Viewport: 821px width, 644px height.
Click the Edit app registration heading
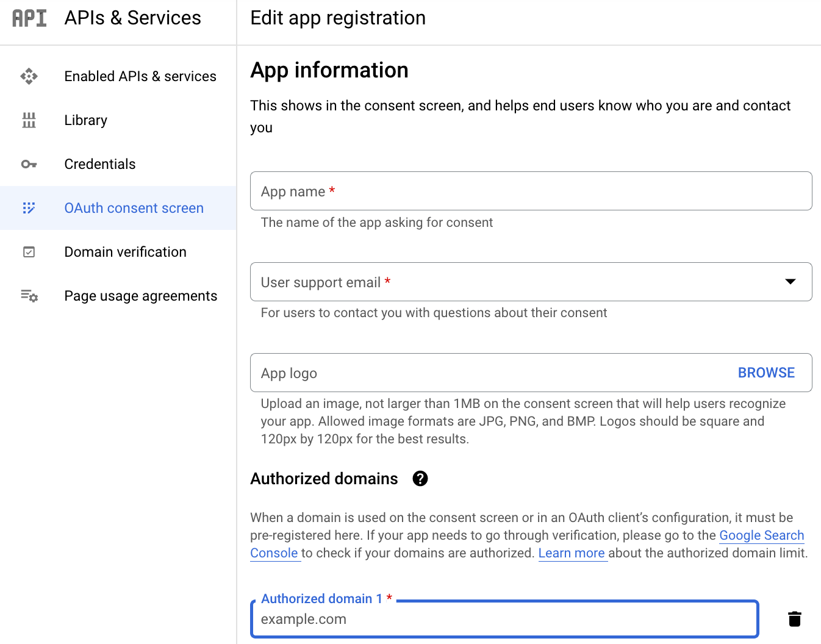[338, 18]
